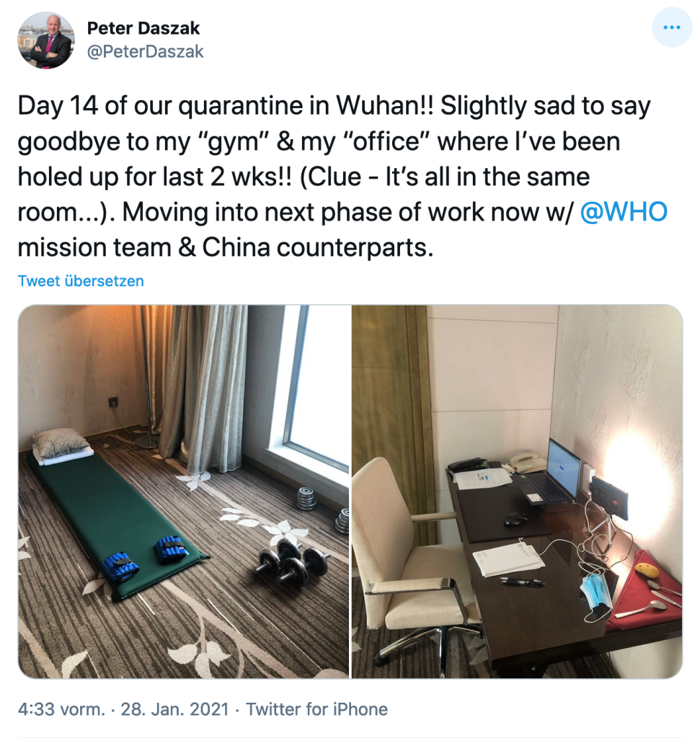Click the 4:33 vorm. timestamp

(x=62, y=709)
